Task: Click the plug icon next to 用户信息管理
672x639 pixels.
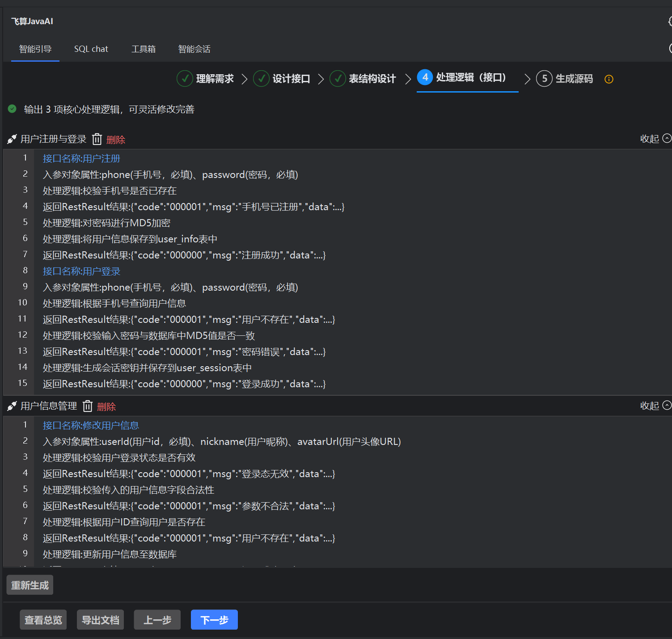Action: point(12,406)
